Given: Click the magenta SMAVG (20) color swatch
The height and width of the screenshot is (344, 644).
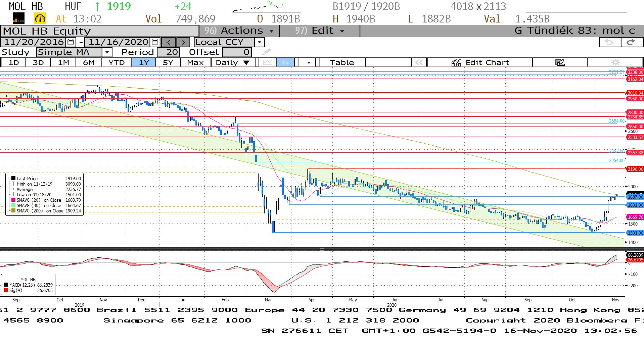Looking at the screenshot, I should [13, 200].
